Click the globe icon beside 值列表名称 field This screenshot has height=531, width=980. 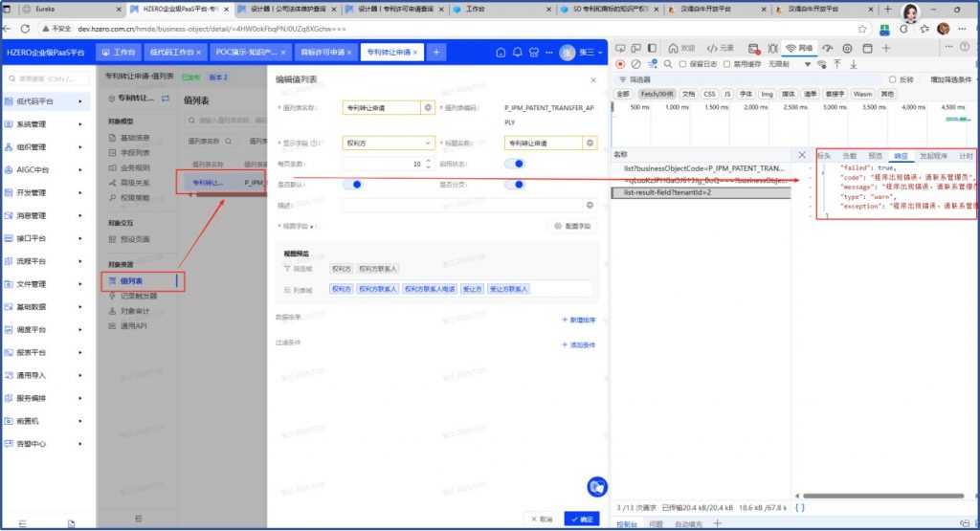(x=428, y=108)
